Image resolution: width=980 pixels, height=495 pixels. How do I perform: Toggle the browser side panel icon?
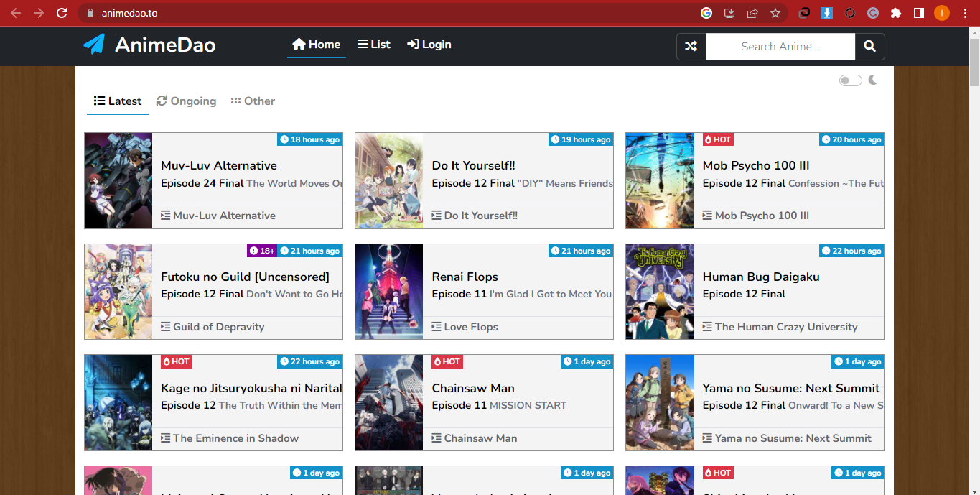[919, 13]
